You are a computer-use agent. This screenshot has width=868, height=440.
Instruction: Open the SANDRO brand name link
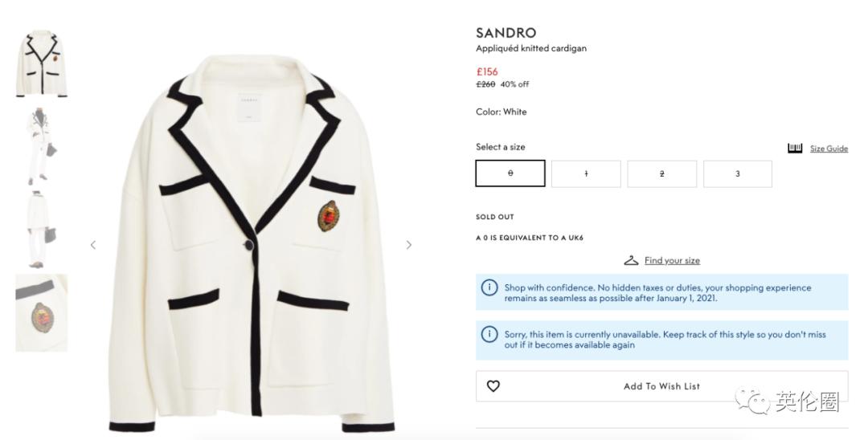pos(506,33)
